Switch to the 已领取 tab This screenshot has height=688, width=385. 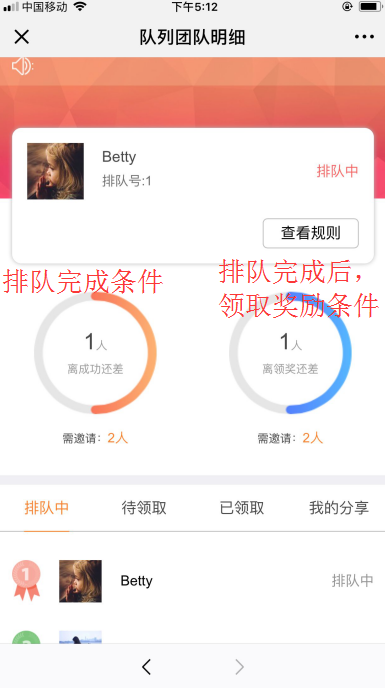[241, 508]
